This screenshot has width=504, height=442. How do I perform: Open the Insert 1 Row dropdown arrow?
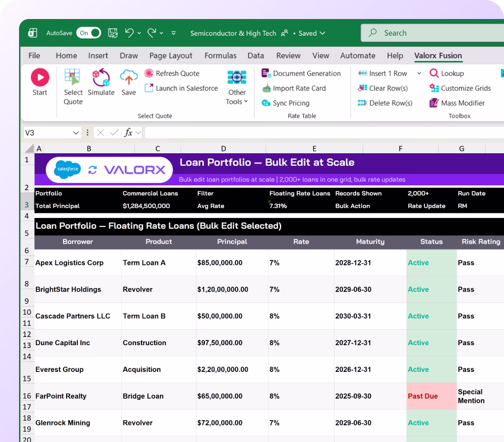point(419,74)
